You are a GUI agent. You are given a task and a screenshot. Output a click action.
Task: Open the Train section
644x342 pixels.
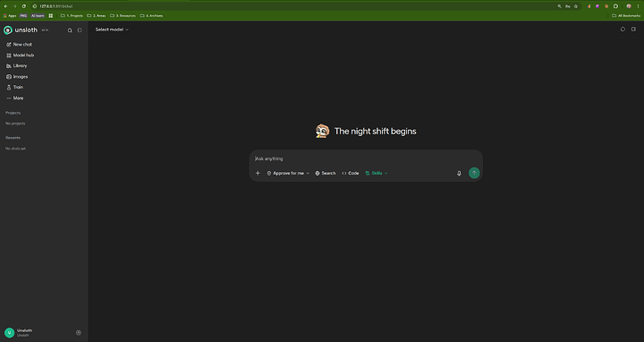[x=15, y=87]
